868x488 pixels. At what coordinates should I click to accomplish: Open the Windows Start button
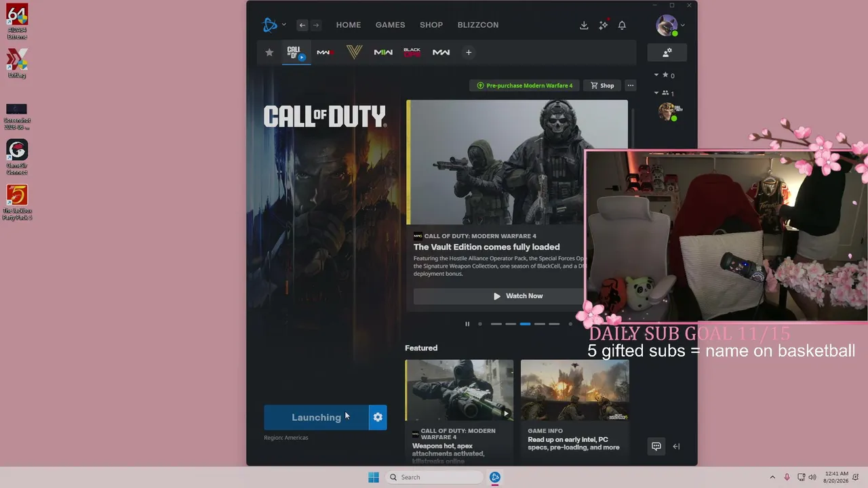[374, 477]
